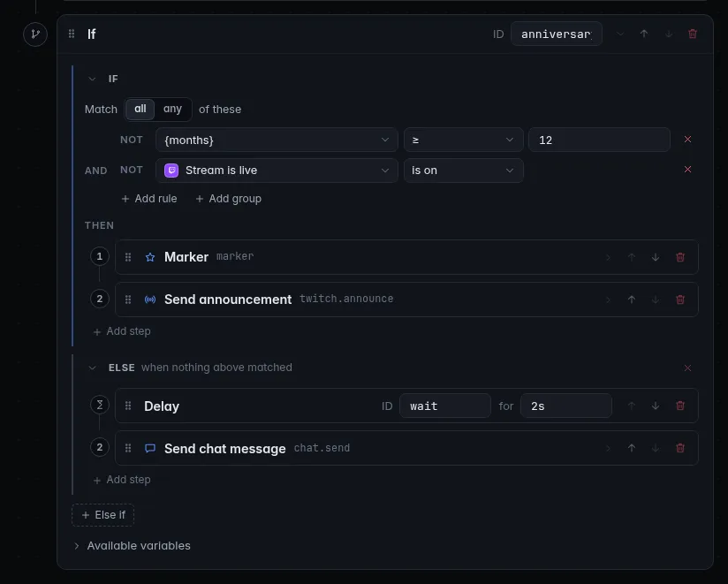Collapse the IF condition section

[x=92, y=79]
